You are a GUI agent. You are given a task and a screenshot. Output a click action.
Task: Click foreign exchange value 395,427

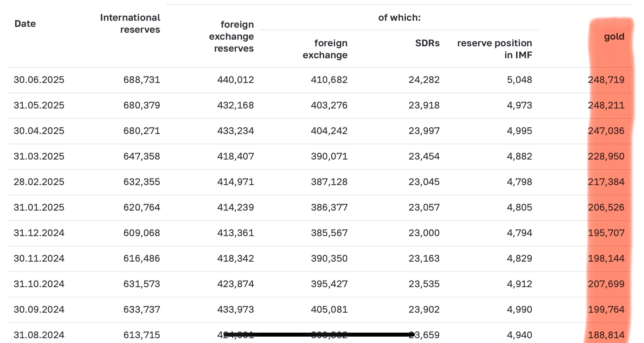(329, 284)
